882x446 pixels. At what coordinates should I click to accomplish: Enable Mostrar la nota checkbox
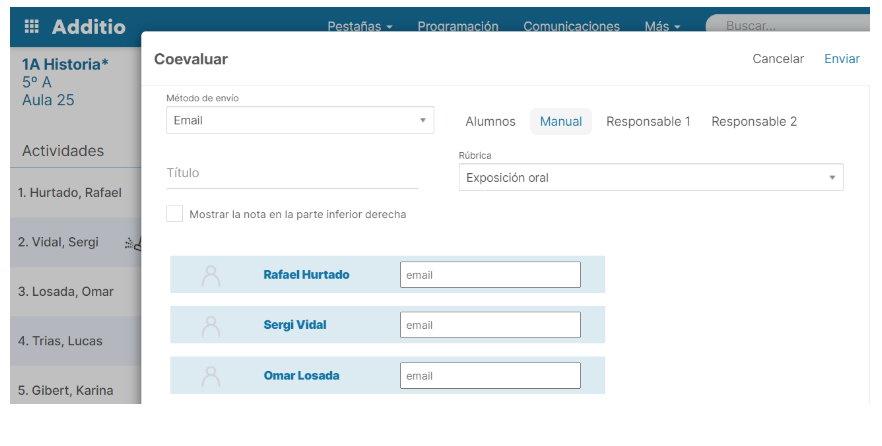[175, 214]
